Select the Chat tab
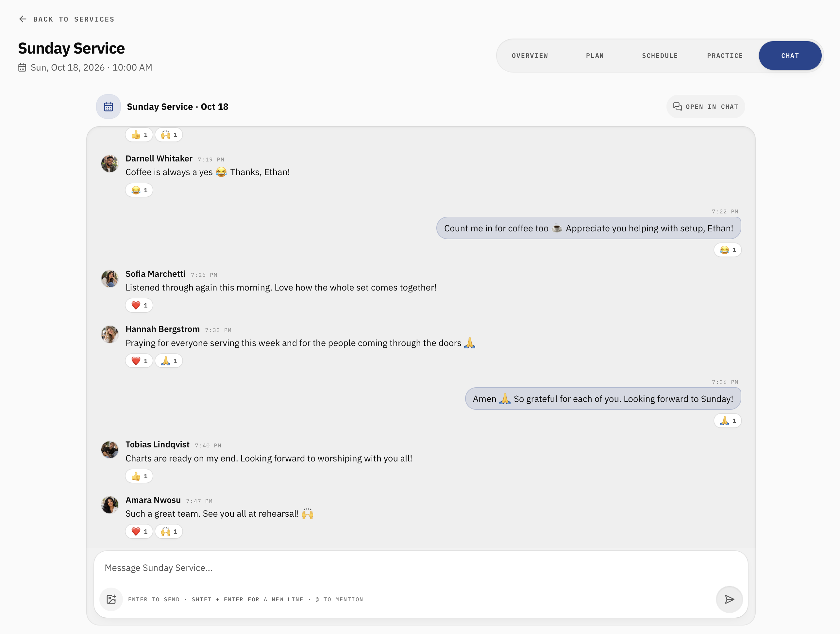 coord(790,56)
